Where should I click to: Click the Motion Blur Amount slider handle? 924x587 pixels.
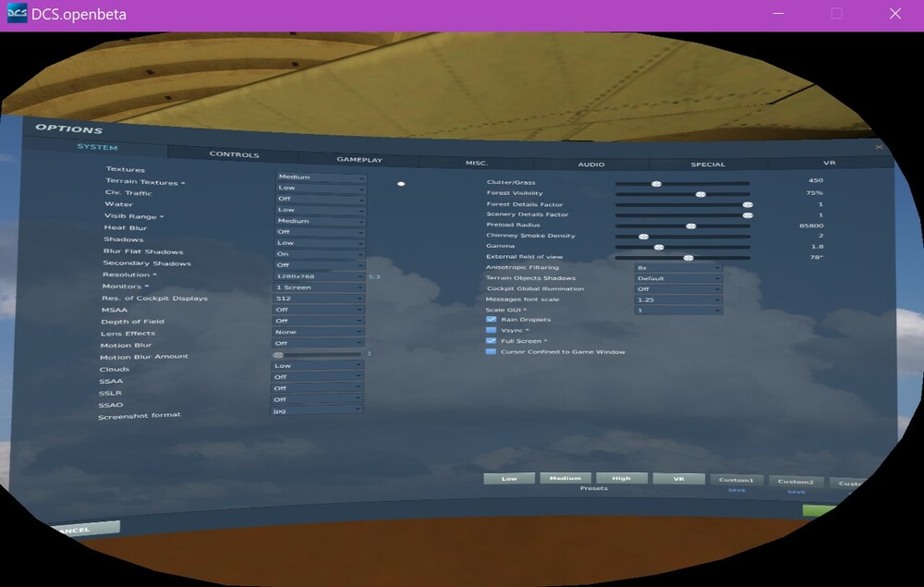[x=278, y=355]
